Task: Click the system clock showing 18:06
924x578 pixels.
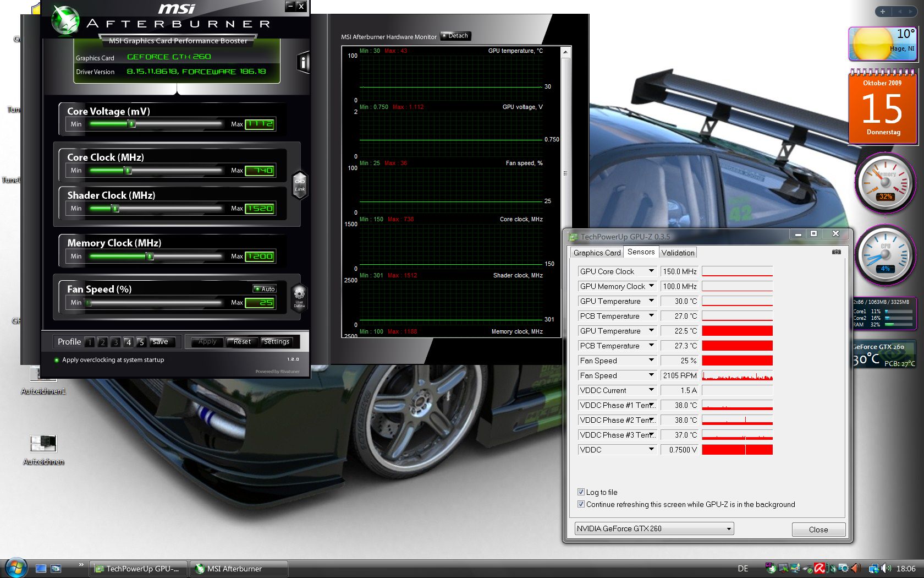Action: point(906,569)
